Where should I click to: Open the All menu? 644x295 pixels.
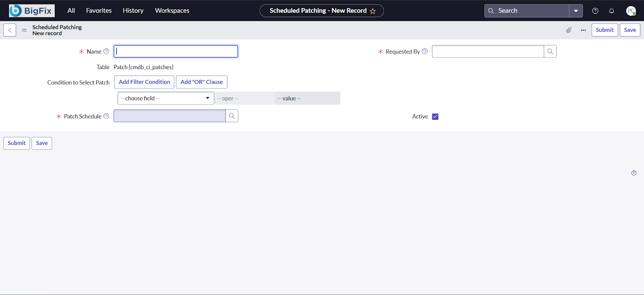pos(71,11)
